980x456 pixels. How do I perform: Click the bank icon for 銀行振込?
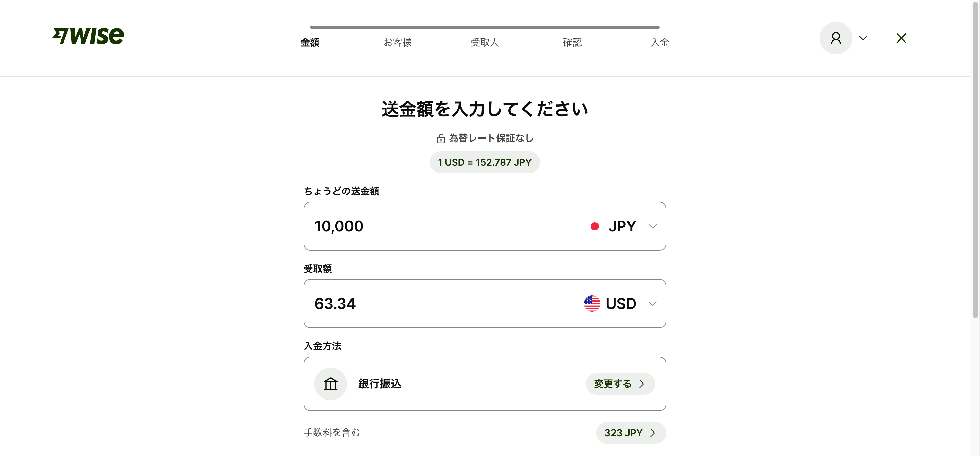(x=330, y=384)
